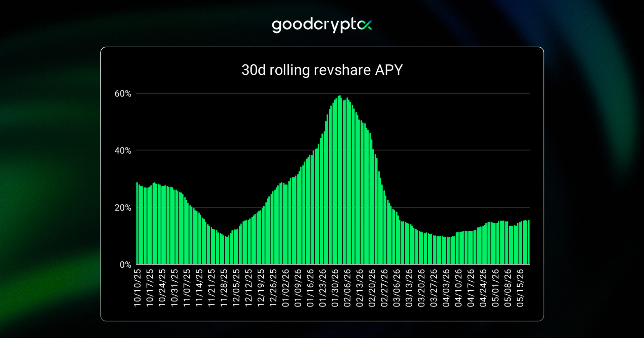Click the 0% y-axis label
Image resolution: width=644 pixels, height=338 pixels.
[x=125, y=265]
